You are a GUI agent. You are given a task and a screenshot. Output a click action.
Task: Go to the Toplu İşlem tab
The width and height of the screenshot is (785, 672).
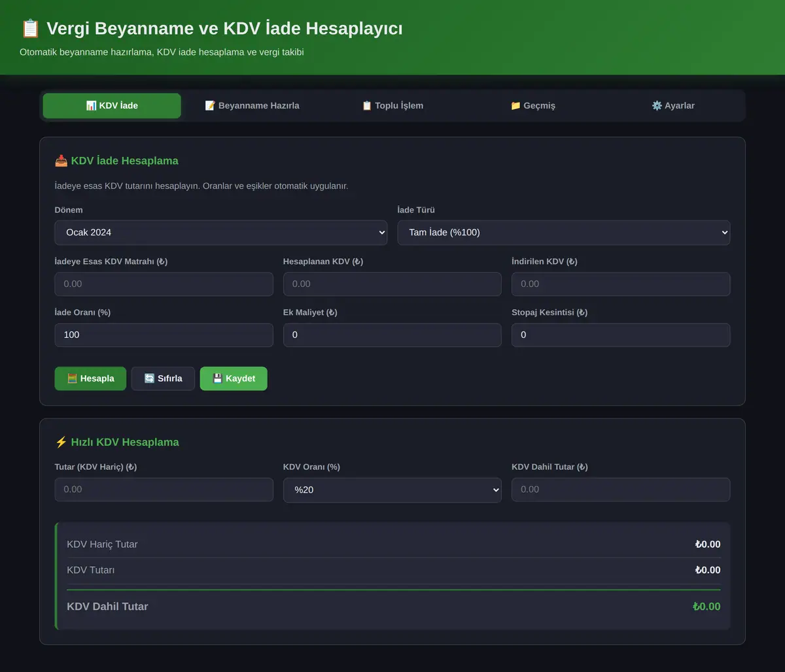coord(392,106)
